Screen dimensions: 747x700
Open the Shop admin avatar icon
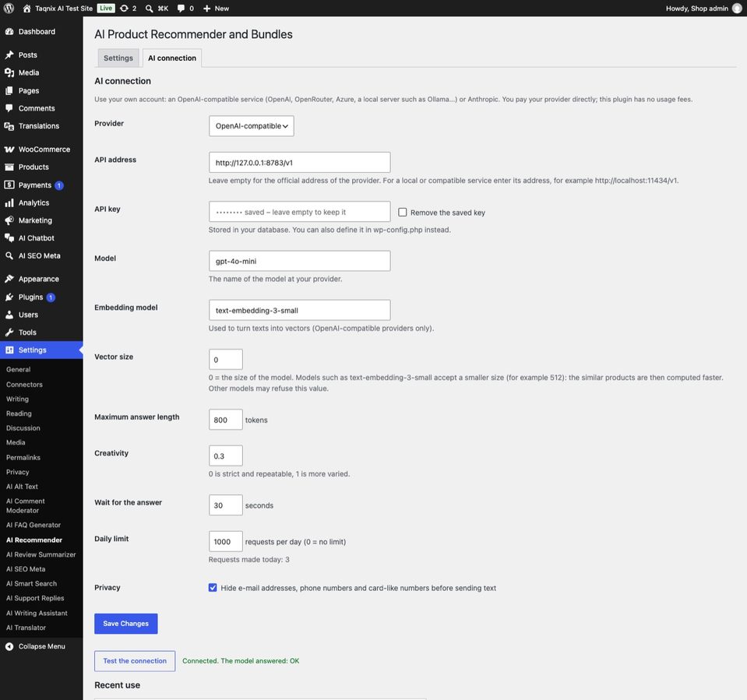point(737,8)
